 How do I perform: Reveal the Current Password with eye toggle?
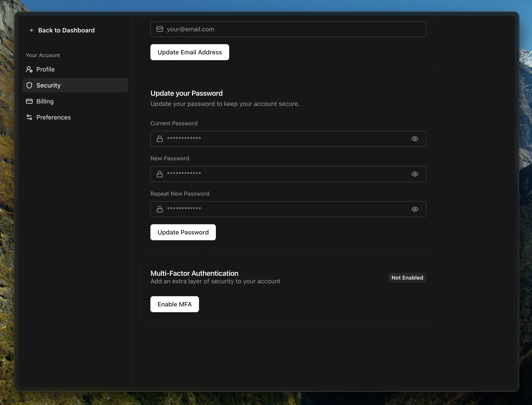point(415,139)
